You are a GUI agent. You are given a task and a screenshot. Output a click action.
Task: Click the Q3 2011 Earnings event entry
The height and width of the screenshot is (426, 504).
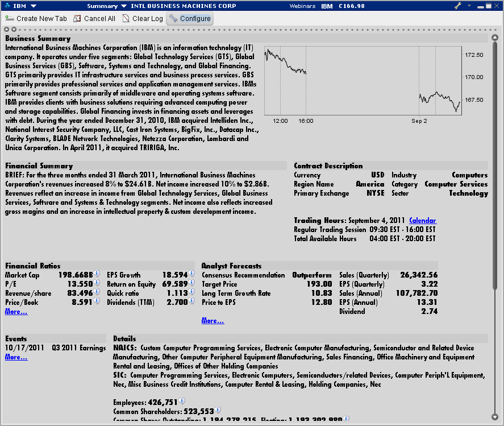(79, 348)
